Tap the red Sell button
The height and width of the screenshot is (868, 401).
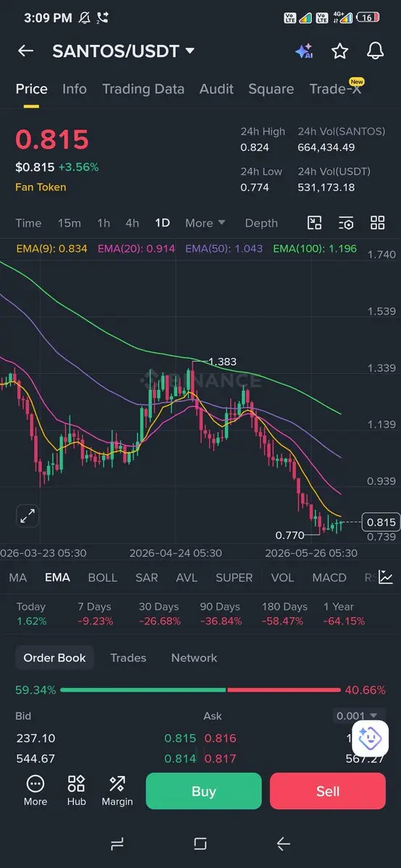(x=328, y=791)
